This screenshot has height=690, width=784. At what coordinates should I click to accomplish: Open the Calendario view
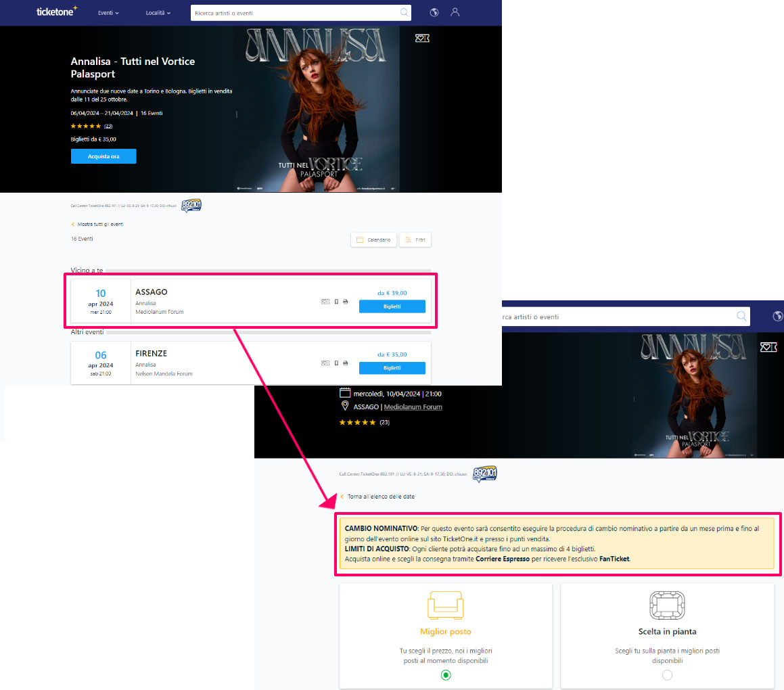tap(373, 240)
